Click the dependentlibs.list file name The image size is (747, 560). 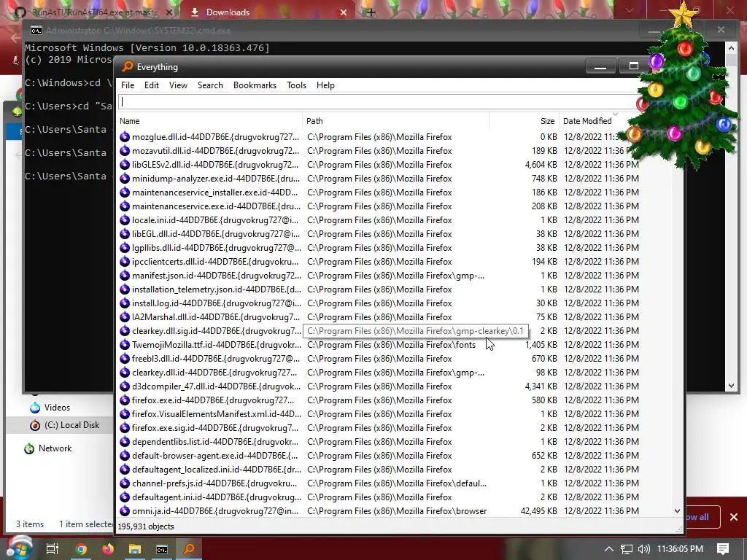tap(216, 441)
